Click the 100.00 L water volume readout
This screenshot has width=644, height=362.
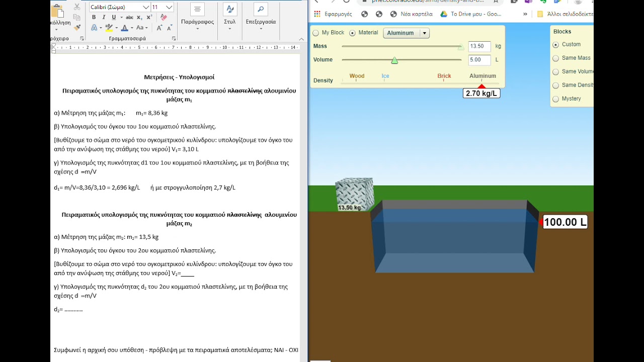pyautogui.click(x=566, y=222)
